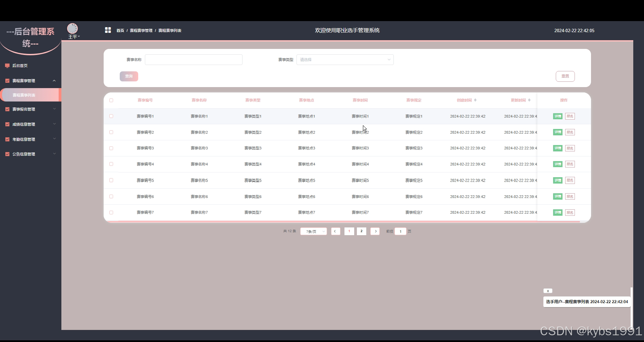This screenshot has height=342, width=644.
Task: Click the 考勤信息管理 chart icon
Action: pos(7,139)
